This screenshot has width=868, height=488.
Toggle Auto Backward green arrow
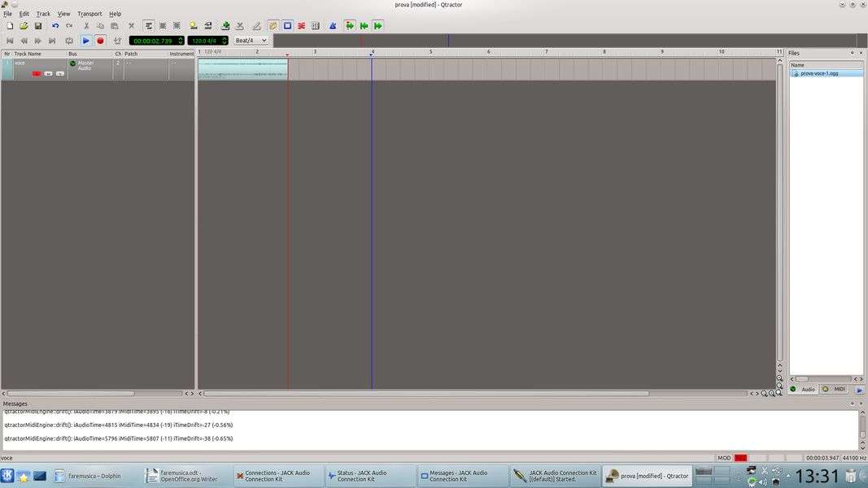[x=364, y=25]
